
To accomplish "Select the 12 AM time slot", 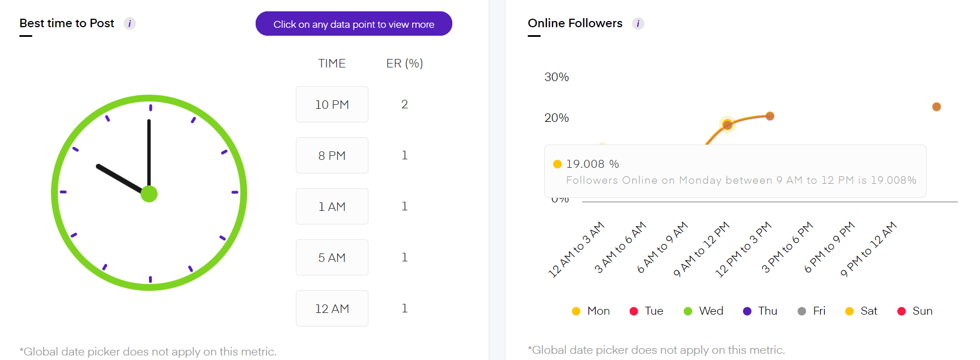I will pyautogui.click(x=332, y=308).
